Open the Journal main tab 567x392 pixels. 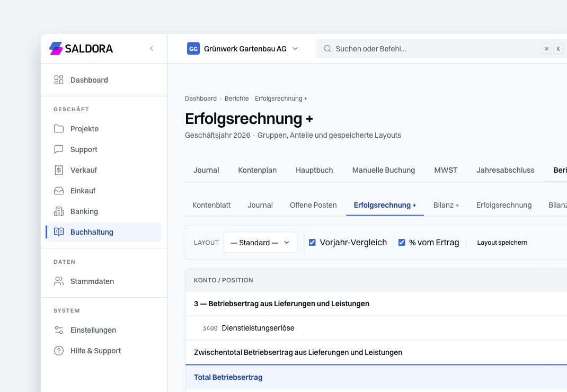click(x=206, y=170)
